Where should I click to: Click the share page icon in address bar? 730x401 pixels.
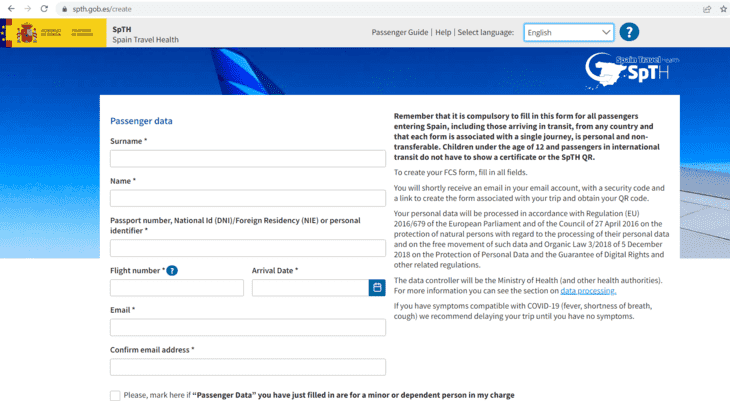point(707,9)
